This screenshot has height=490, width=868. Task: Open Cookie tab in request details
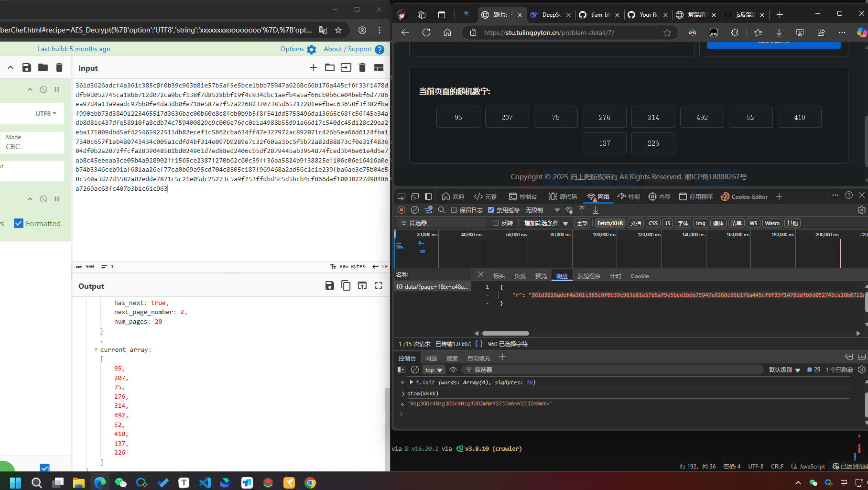point(640,276)
